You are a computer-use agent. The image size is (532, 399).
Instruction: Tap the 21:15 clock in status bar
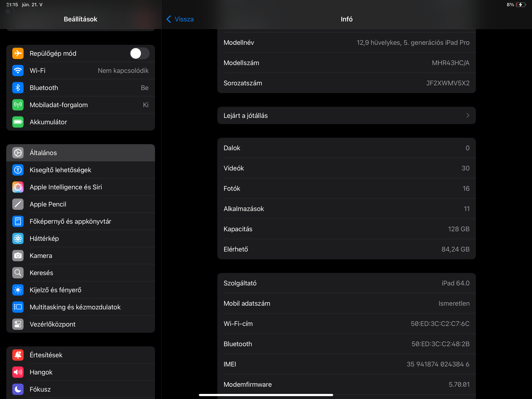[12, 4]
